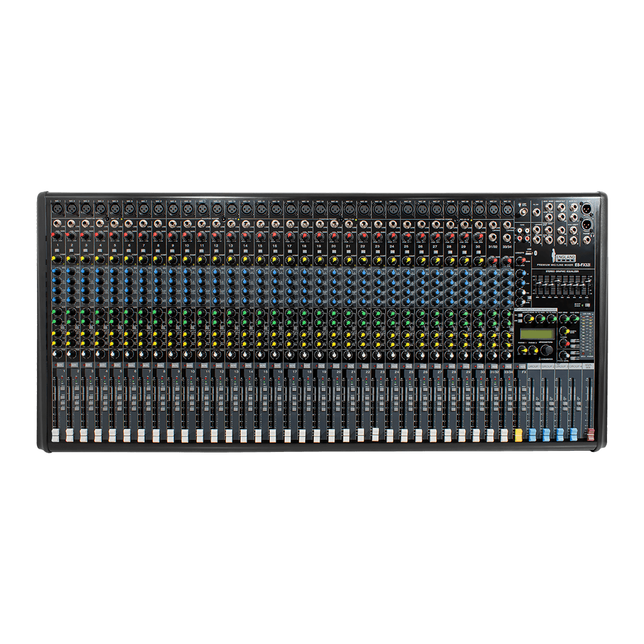Click the red Gain knob on channel 1
The width and height of the screenshot is (644, 644).
57,234
